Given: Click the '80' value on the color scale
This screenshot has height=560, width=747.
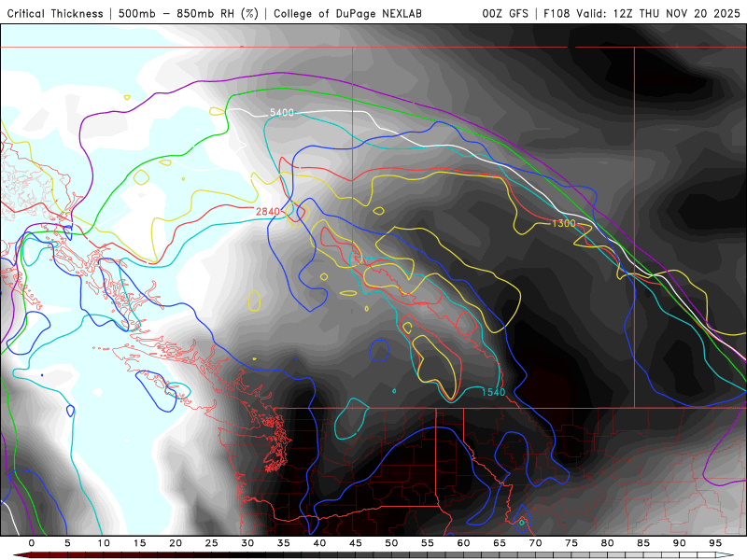Looking at the screenshot, I should (608, 543).
